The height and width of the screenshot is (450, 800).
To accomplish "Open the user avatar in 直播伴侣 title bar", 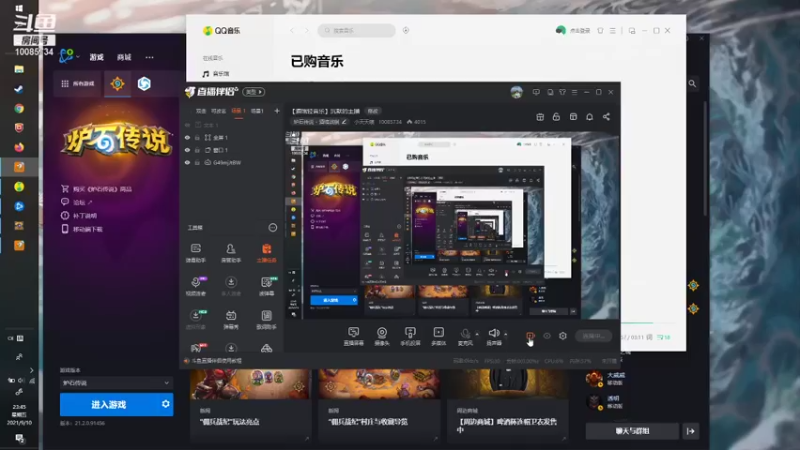I will [517, 92].
